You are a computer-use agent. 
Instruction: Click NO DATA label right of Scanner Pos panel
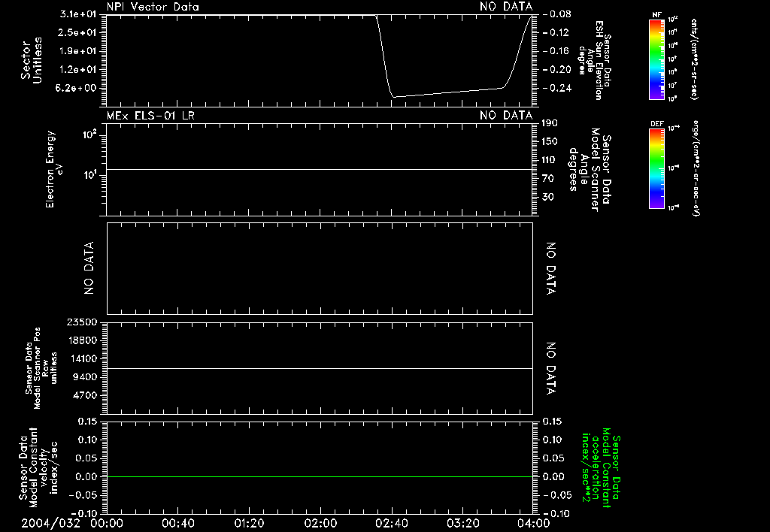pyautogui.click(x=551, y=369)
